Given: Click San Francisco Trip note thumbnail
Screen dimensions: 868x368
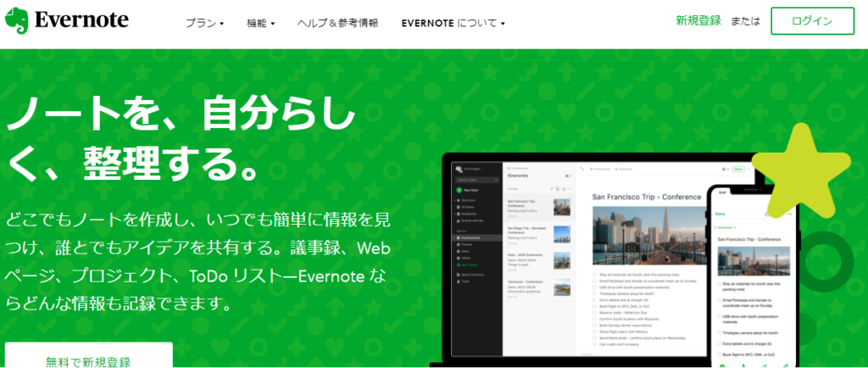Looking at the screenshot, I should point(562,207).
